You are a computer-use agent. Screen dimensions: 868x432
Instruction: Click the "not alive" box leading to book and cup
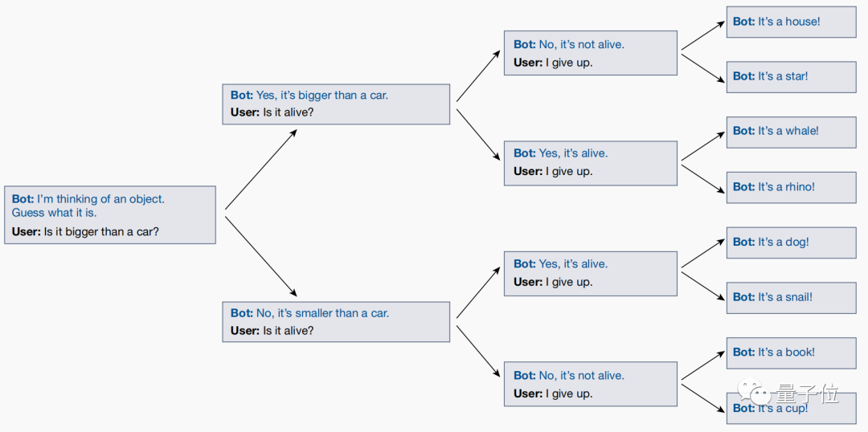click(590, 384)
